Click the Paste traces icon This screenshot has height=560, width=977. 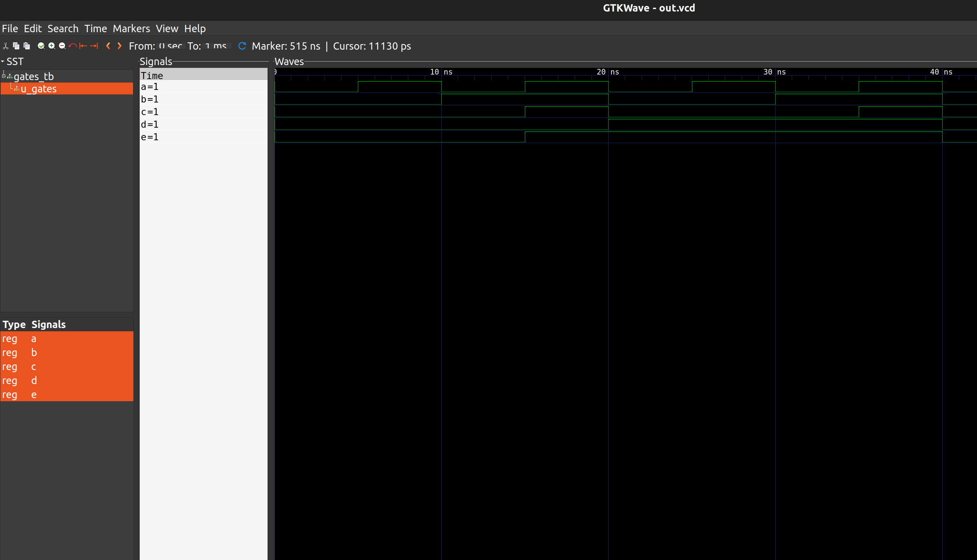coord(27,46)
